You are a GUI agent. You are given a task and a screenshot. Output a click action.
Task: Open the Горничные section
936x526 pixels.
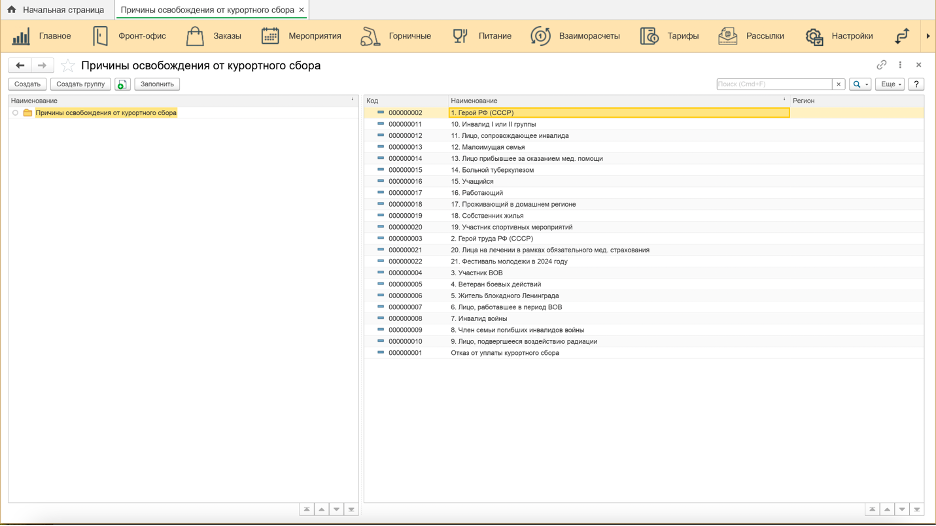395,36
